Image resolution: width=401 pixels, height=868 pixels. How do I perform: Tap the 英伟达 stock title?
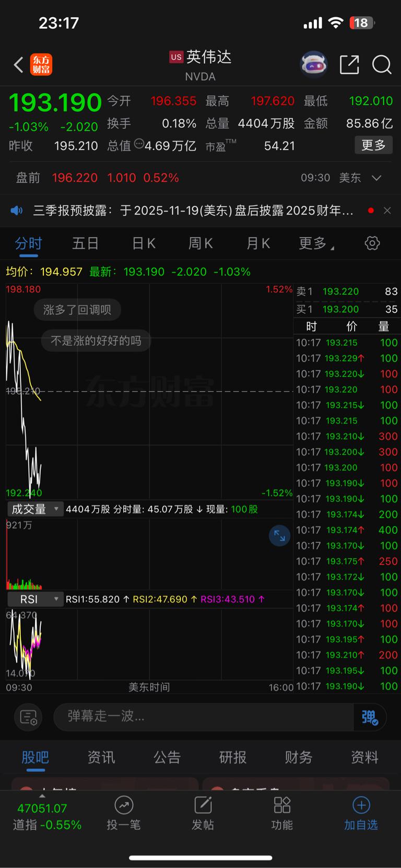(x=209, y=56)
